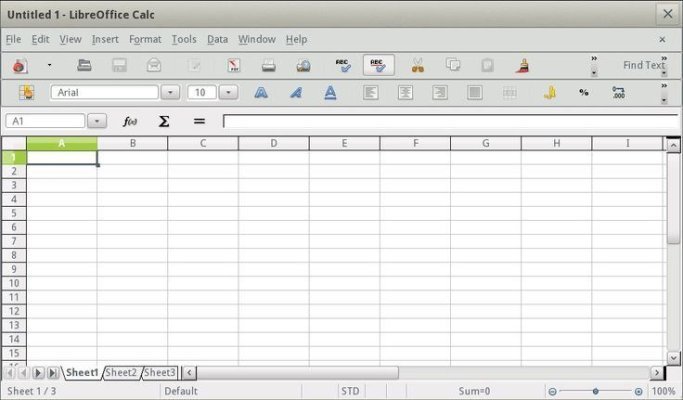Toggle Bold formatting
The image size is (683, 400).
[261, 92]
